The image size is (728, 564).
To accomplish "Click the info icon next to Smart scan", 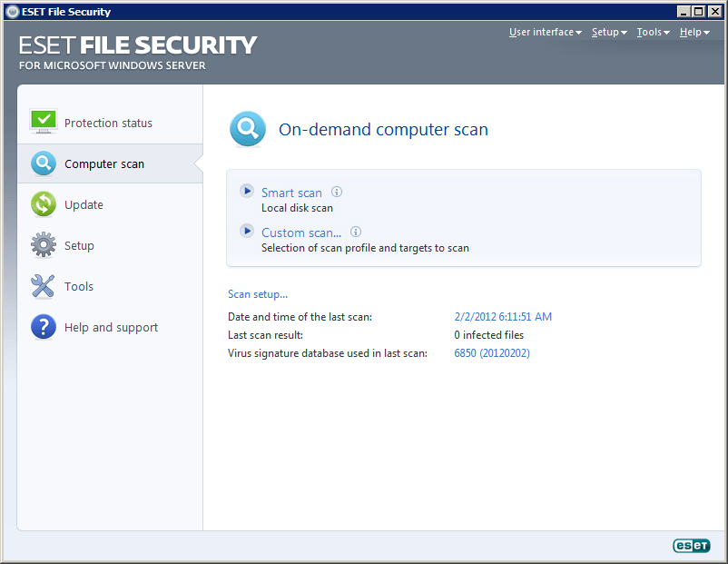I will click(337, 192).
